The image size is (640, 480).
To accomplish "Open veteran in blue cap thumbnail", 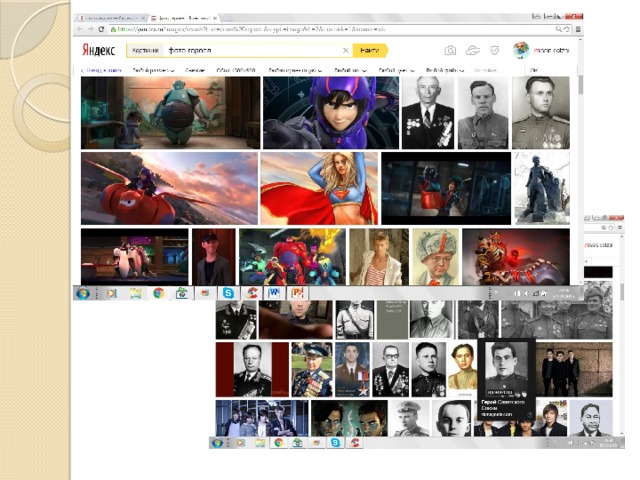I will pos(312,370).
